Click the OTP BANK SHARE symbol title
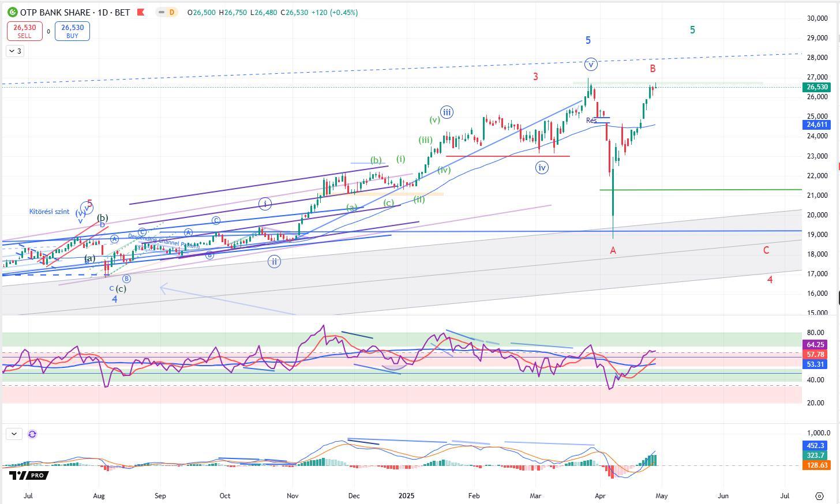This screenshot has width=840, height=504. click(55, 12)
